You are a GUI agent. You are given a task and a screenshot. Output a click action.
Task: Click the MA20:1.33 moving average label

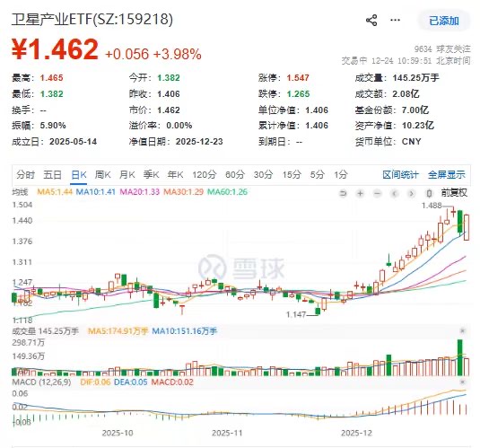(x=140, y=192)
